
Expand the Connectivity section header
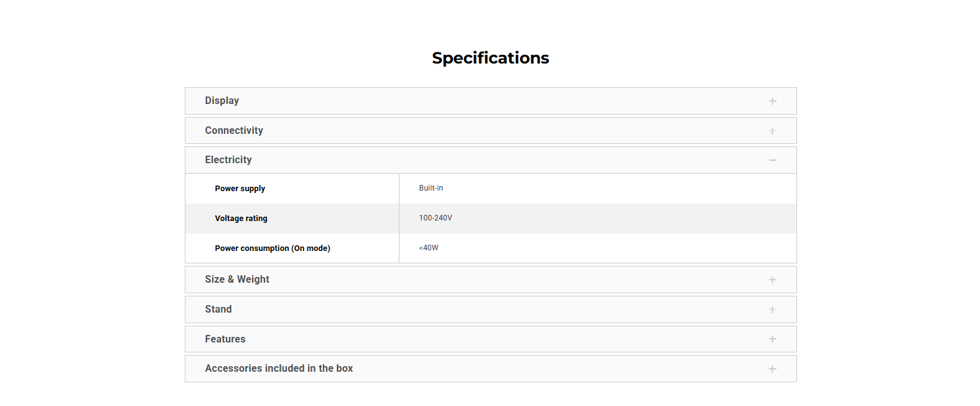234,131
